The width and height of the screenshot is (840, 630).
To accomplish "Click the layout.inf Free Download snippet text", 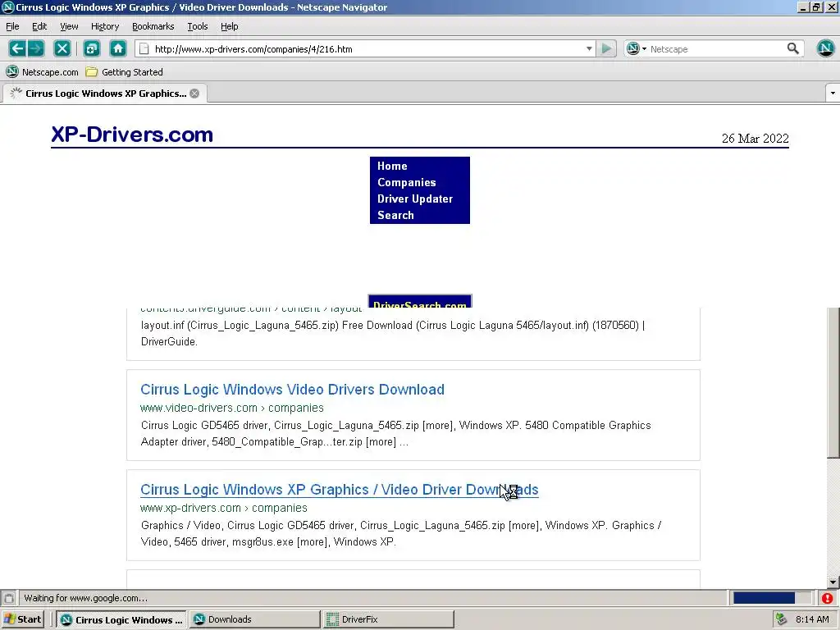I will 393,333.
